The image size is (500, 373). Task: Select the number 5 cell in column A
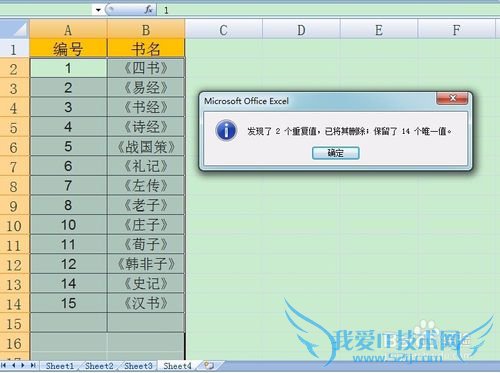point(68,147)
